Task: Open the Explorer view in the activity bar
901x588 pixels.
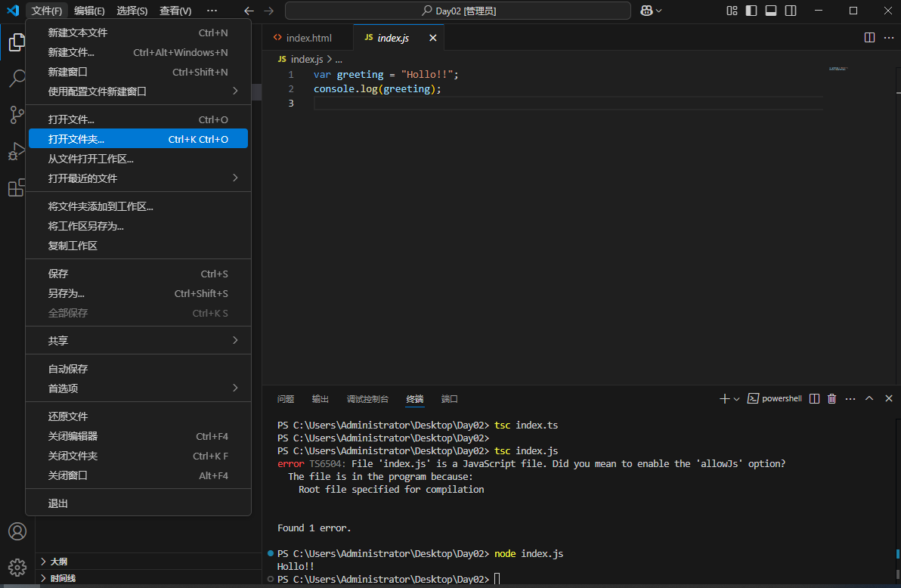Action: (x=16, y=43)
